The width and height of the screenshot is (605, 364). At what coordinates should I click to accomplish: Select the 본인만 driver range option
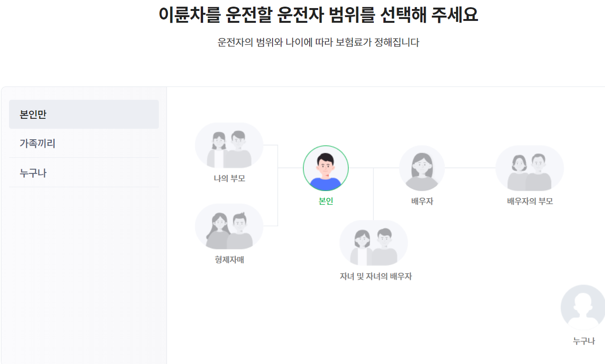(x=84, y=115)
